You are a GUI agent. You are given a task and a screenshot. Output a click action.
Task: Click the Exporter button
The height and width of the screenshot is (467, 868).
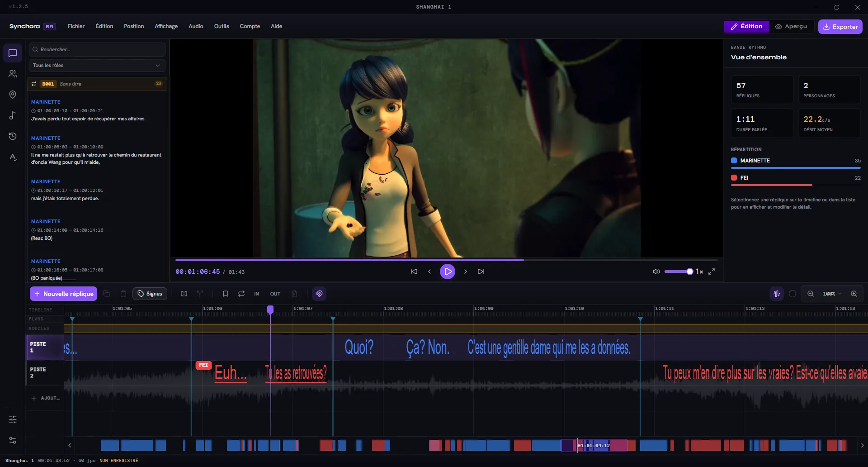(x=840, y=27)
